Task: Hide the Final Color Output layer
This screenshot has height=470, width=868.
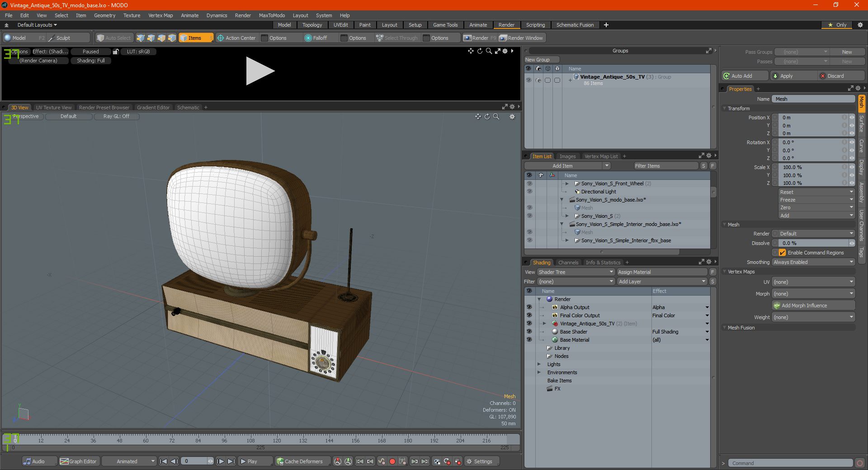Action: 529,315
